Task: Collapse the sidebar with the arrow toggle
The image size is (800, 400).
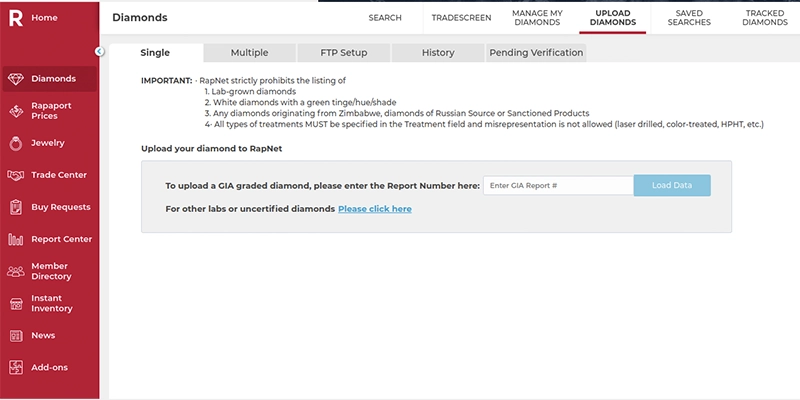Action: point(99,52)
